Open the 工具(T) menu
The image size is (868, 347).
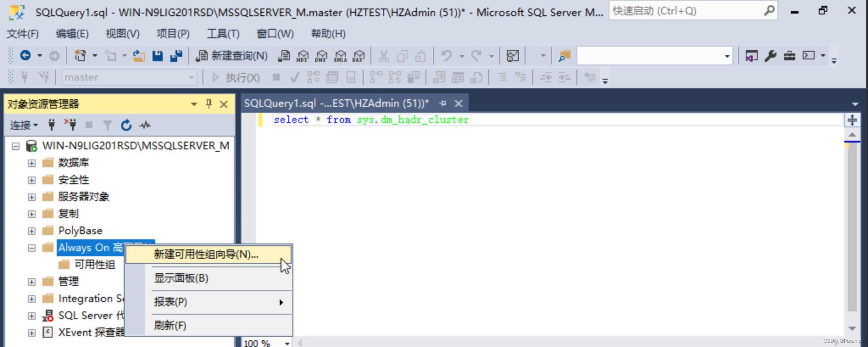click(x=223, y=34)
